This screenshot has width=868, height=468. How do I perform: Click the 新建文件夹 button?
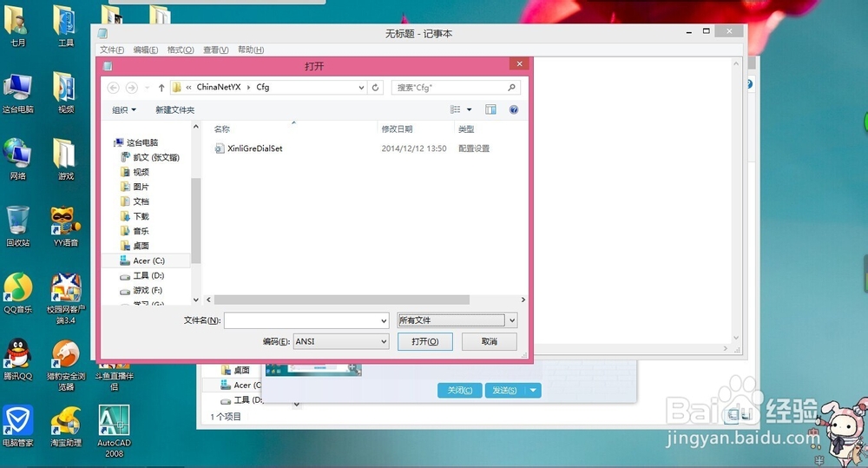[175, 109]
